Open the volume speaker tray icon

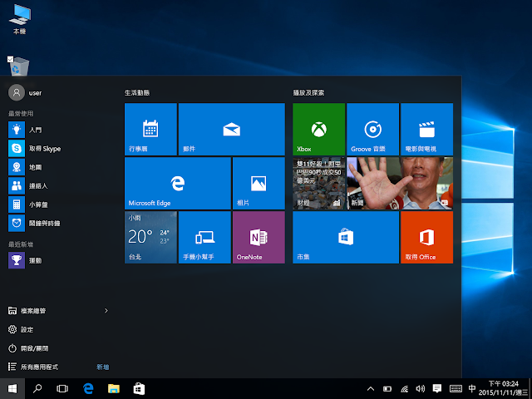421,389
